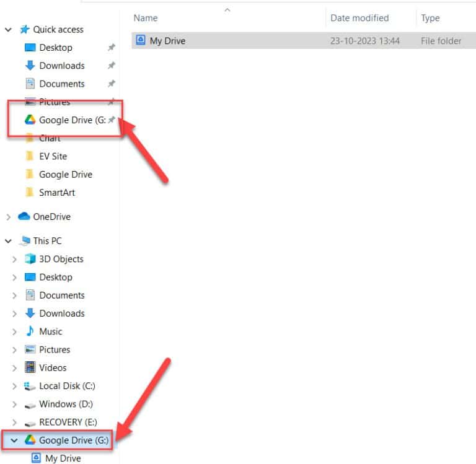
Task: Click the Windows (D:) drive icon
Action: coord(30,405)
